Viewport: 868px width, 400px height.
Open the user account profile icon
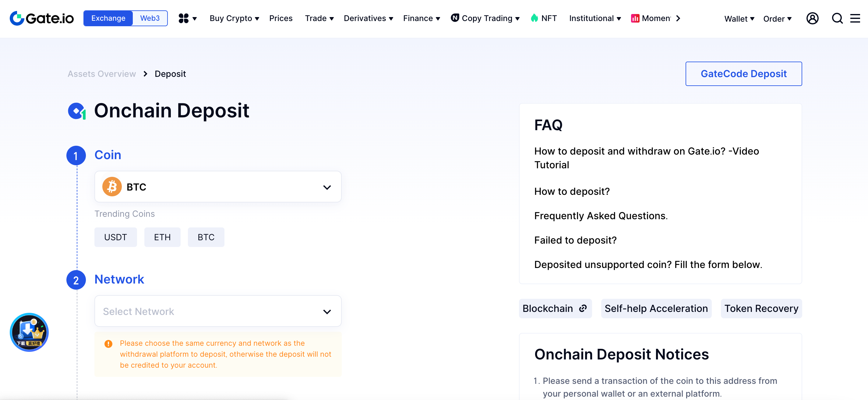(x=812, y=18)
